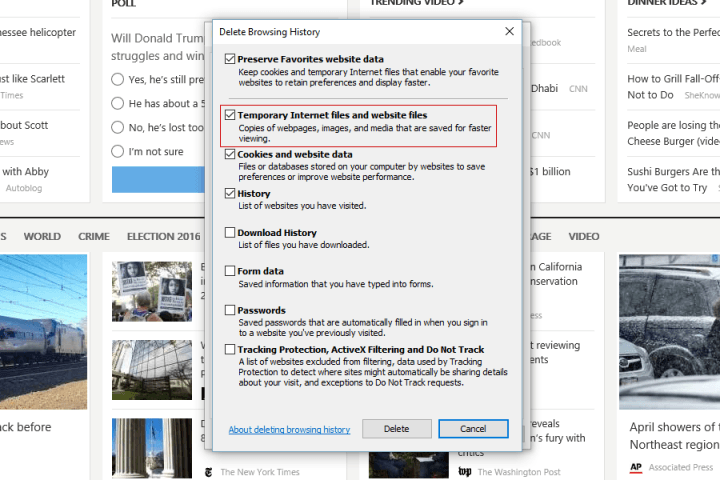
Task: Close the Delete Browsing History dialog
Action: tap(509, 31)
